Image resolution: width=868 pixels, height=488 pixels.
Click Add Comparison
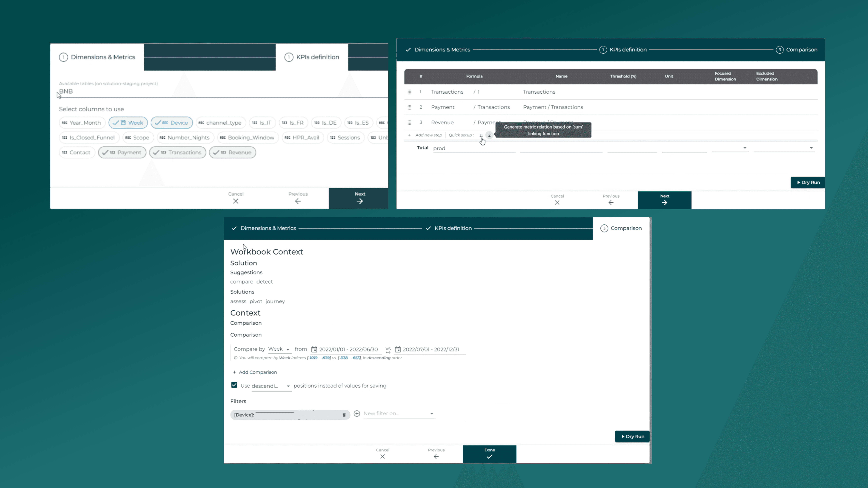pyautogui.click(x=255, y=372)
